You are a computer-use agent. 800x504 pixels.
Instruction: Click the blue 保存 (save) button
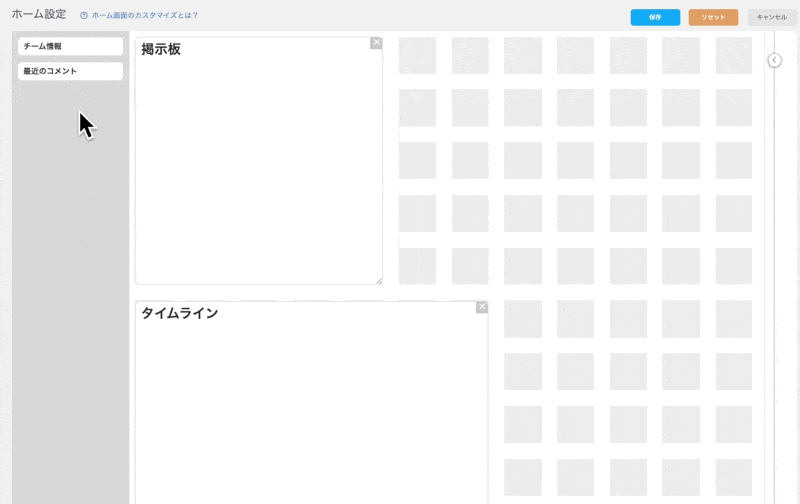click(x=655, y=17)
